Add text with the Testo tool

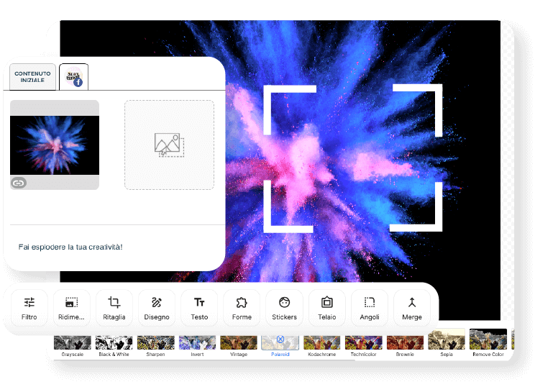point(199,309)
